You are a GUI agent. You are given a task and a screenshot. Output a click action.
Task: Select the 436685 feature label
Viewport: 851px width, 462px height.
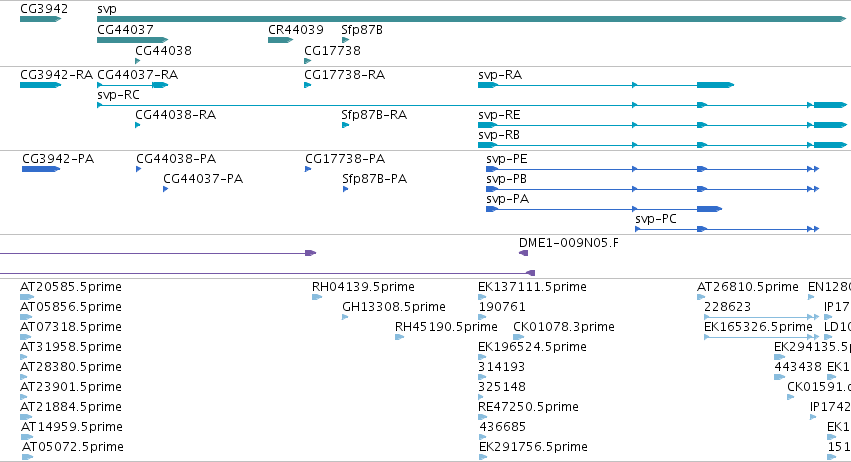(x=503, y=427)
